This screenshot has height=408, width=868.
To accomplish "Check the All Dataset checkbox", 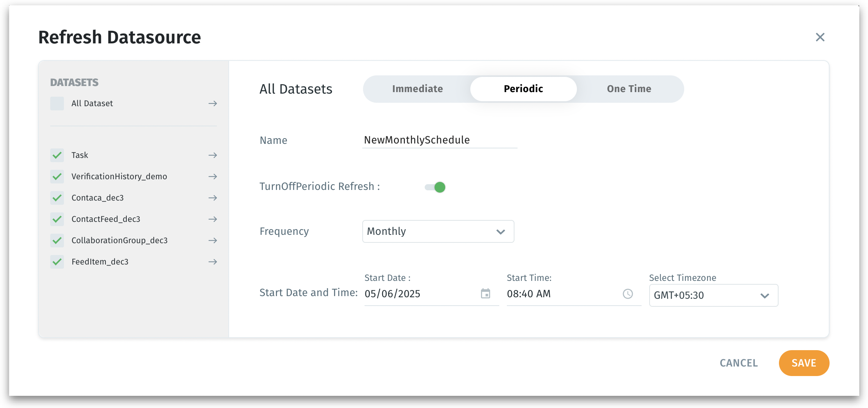I will click(57, 104).
